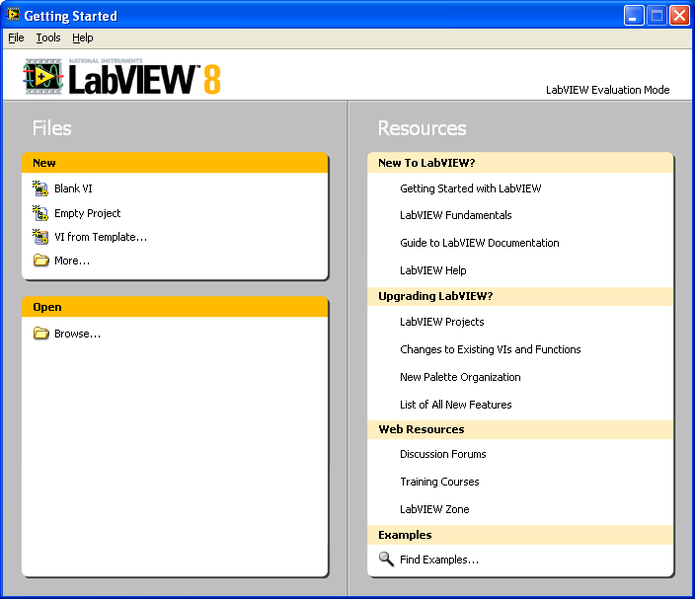The image size is (695, 599).
Task: Open Getting Started with LabVIEW
Action: click(x=470, y=189)
